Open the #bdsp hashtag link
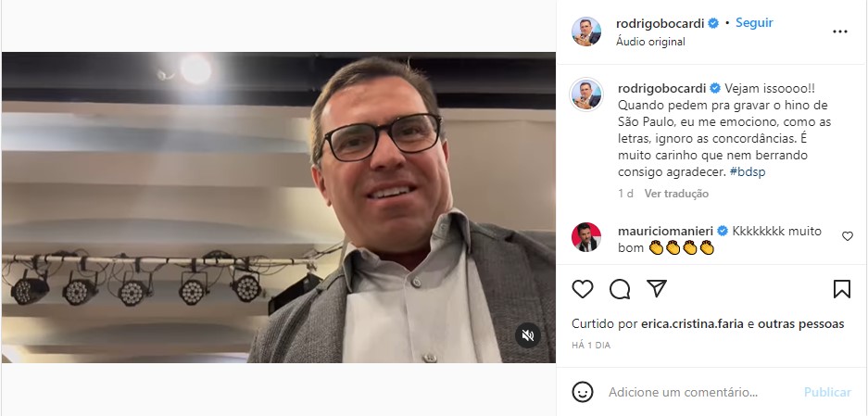The image size is (868, 416). point(748,171)
